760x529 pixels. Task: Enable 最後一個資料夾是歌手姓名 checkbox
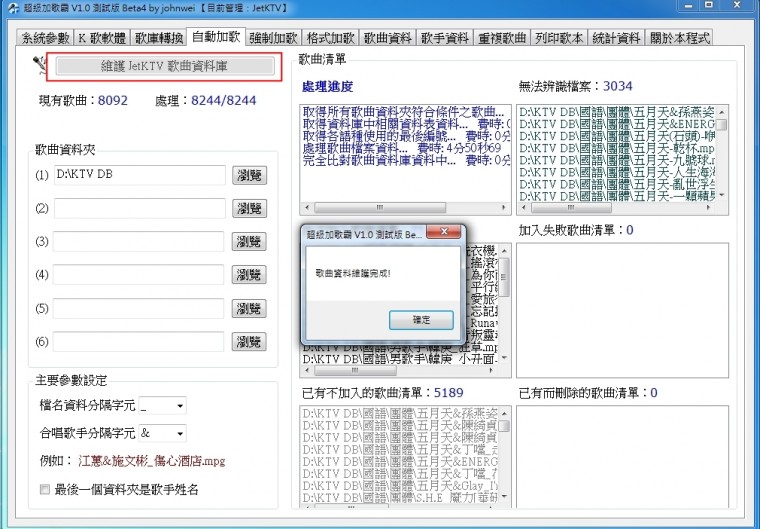(x=44, y=489)
